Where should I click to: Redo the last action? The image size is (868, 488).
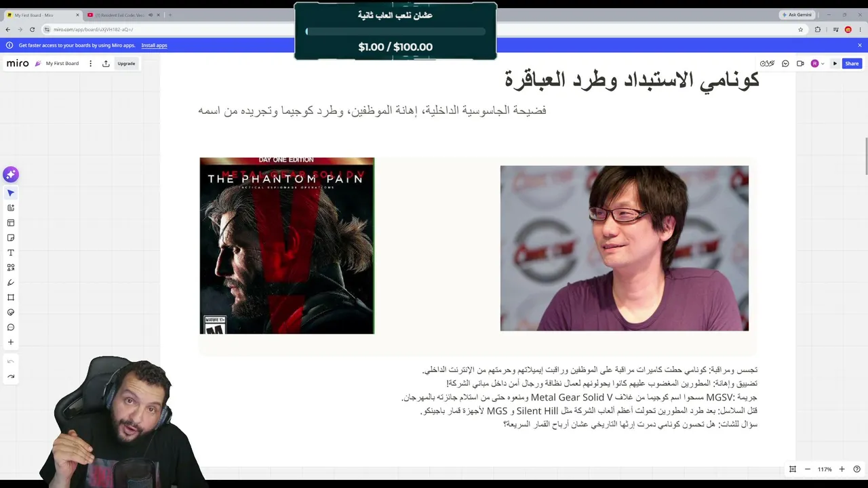click(x=11, y=376)
